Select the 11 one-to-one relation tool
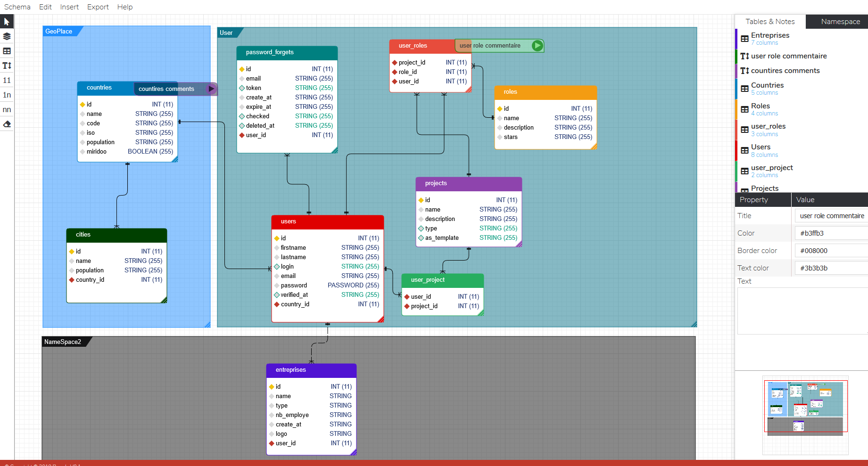The image size is (868, 466). (7, 80)
